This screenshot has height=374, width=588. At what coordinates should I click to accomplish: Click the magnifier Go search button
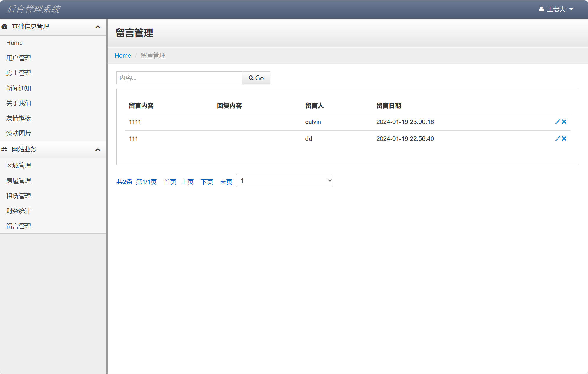click(x=256, y=78)
